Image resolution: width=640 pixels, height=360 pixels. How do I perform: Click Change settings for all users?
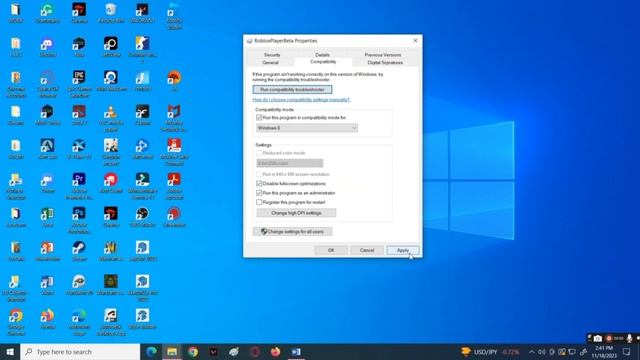[x=292, y=231]
